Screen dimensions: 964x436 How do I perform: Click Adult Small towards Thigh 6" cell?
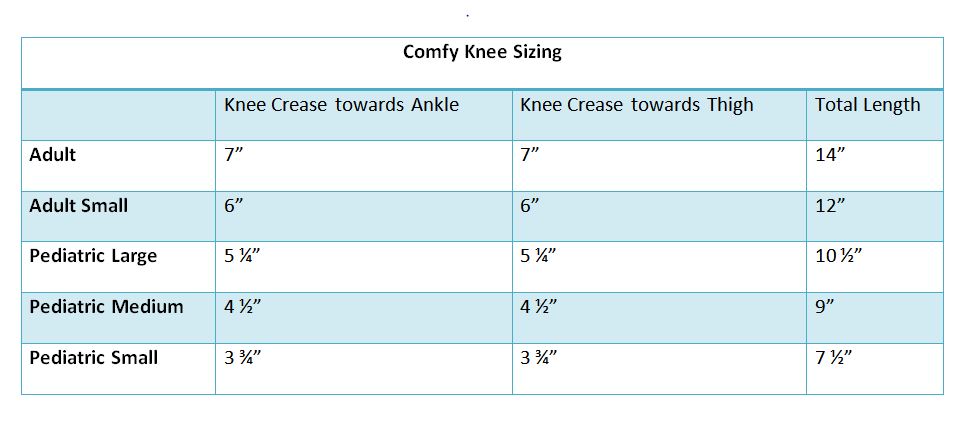pyautogui.click(x=530, y=206)
